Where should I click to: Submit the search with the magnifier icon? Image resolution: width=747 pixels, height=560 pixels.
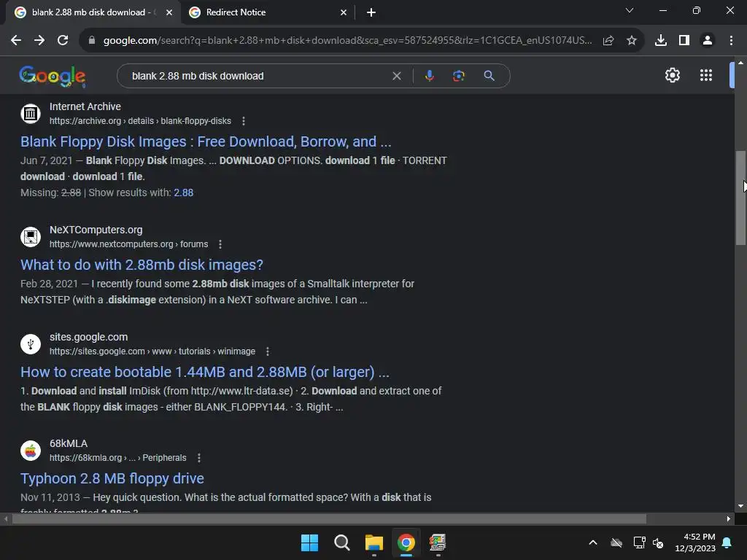click(x=489, y=76)
